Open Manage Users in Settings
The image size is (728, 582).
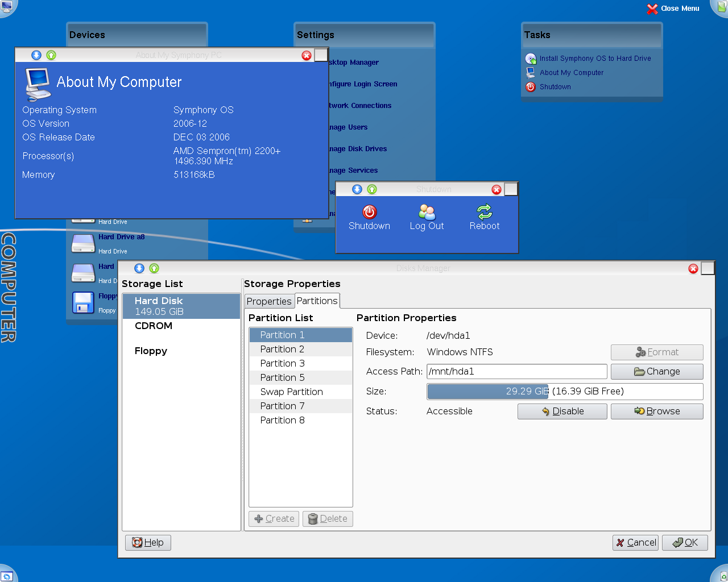348,127
